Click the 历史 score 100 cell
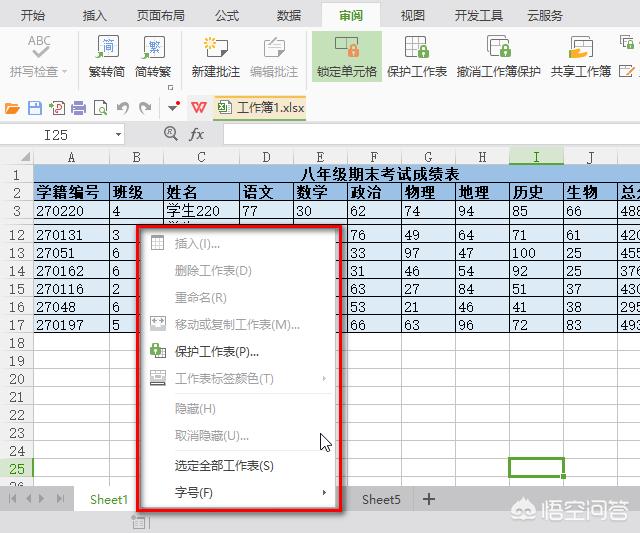Viewport: 640px width, 533px height. point(536,253)
